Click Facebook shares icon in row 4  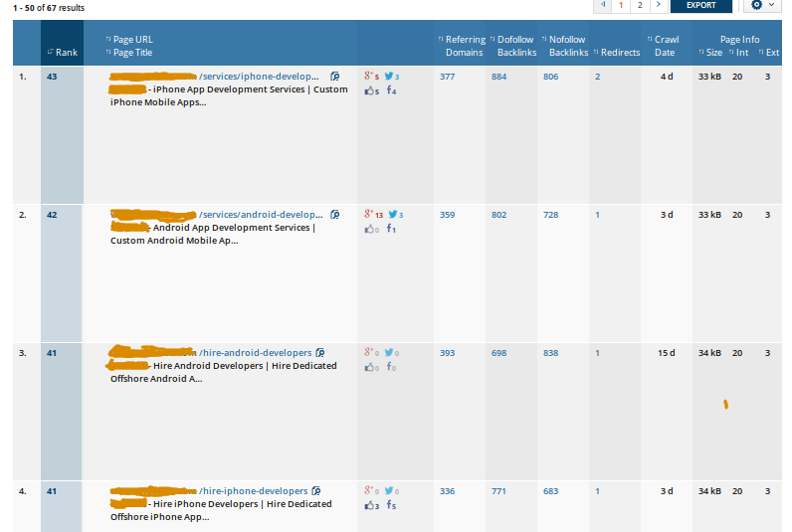pos(389,505)
